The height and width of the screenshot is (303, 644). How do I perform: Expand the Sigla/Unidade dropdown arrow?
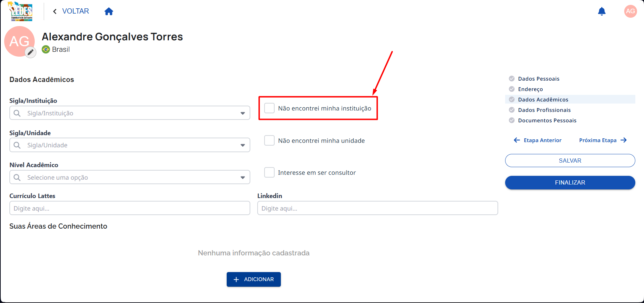[243, 145]
